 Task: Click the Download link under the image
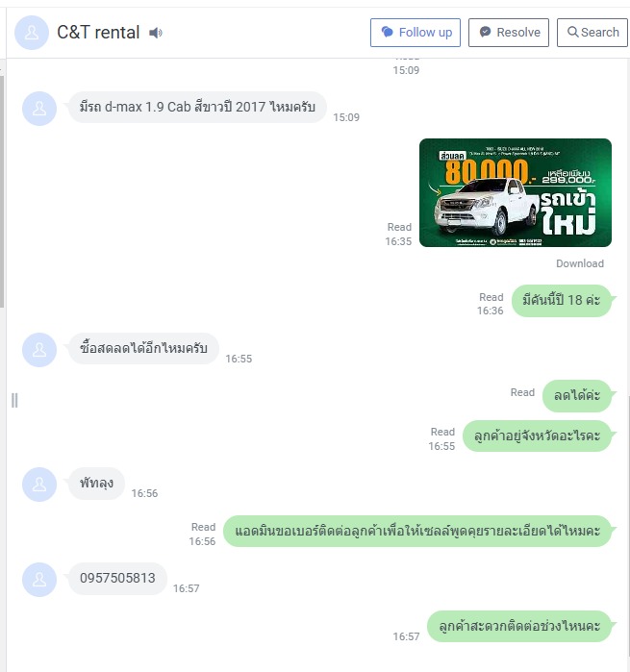(x=580, y=263)
